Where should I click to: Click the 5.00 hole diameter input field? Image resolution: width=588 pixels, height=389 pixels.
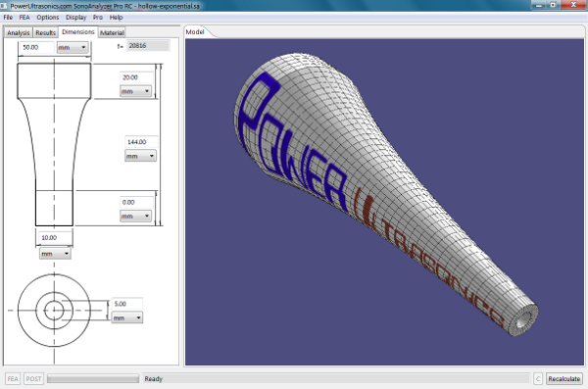(x=127, y=304)
